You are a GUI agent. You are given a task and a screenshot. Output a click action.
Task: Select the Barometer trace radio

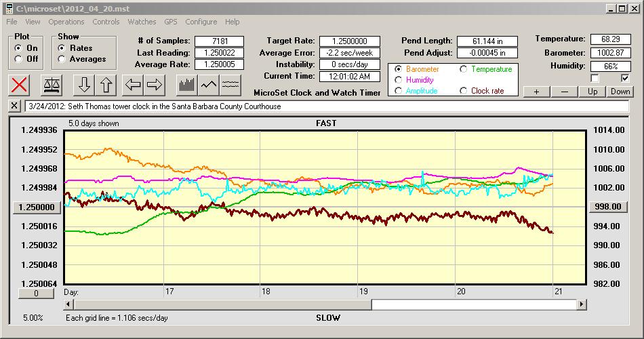coord(398,69)
